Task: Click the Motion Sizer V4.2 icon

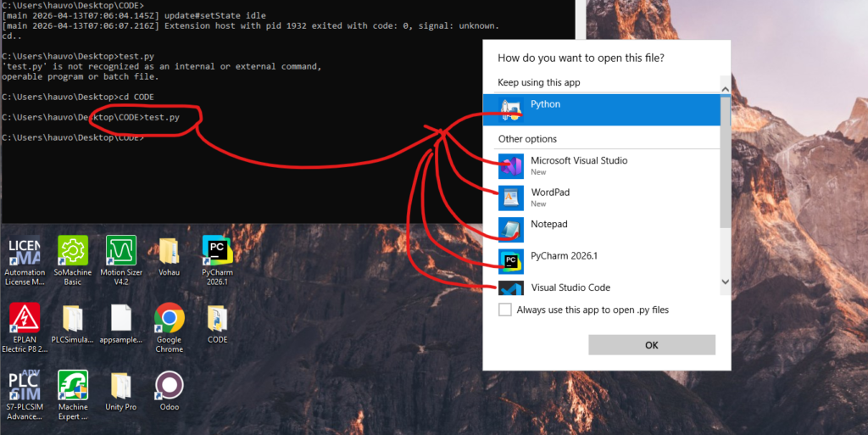Action: pos(121,252)
